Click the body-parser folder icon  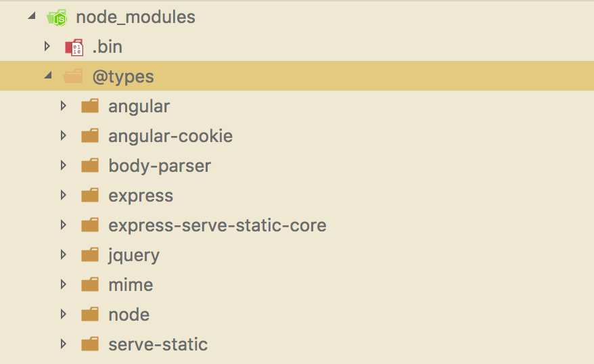[x=90, y=166]
